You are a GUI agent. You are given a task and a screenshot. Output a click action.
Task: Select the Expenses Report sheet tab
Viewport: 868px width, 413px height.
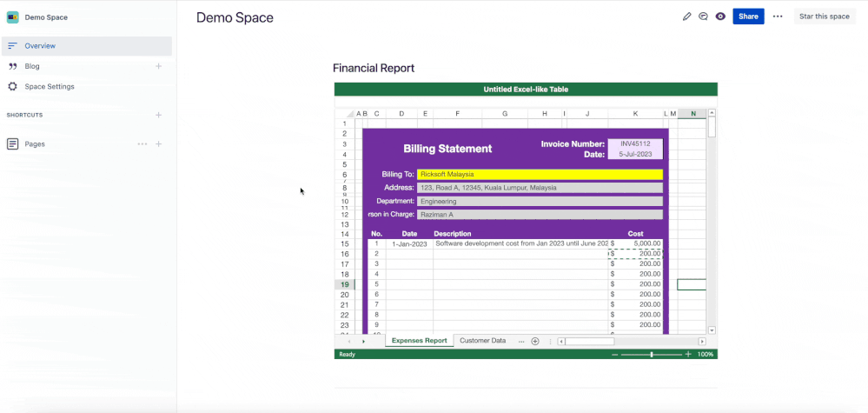click(x=419, y=341)
